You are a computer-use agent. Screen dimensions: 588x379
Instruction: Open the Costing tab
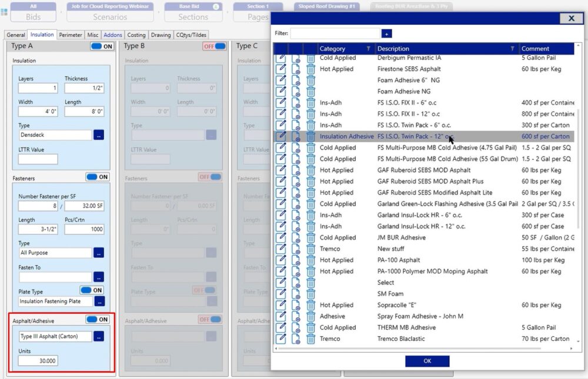(136, 35)
